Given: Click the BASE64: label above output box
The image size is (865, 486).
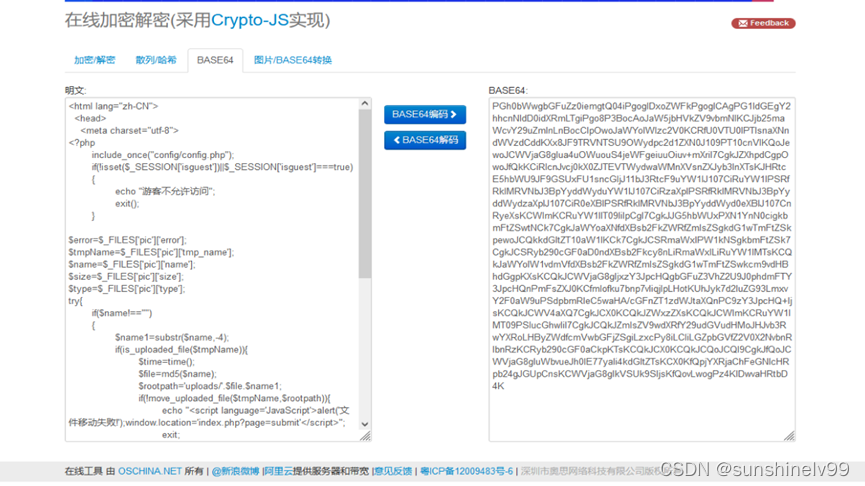Looking at the screenshot, I should pyautogui.click(x=508, y=90).
